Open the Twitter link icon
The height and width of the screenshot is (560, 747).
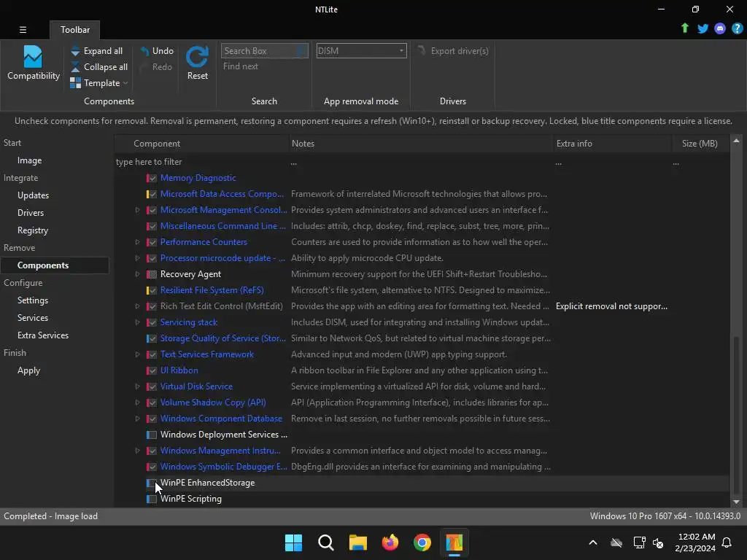point(703,28)
